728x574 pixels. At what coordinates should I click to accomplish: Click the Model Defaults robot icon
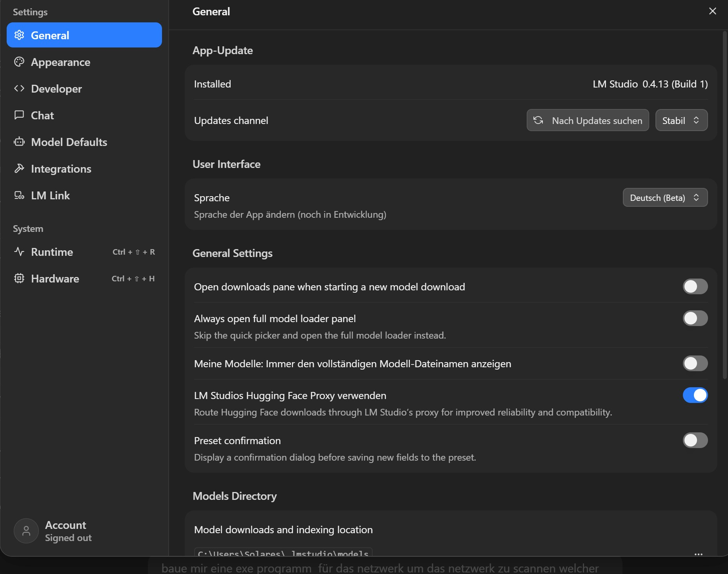[19, 142]
